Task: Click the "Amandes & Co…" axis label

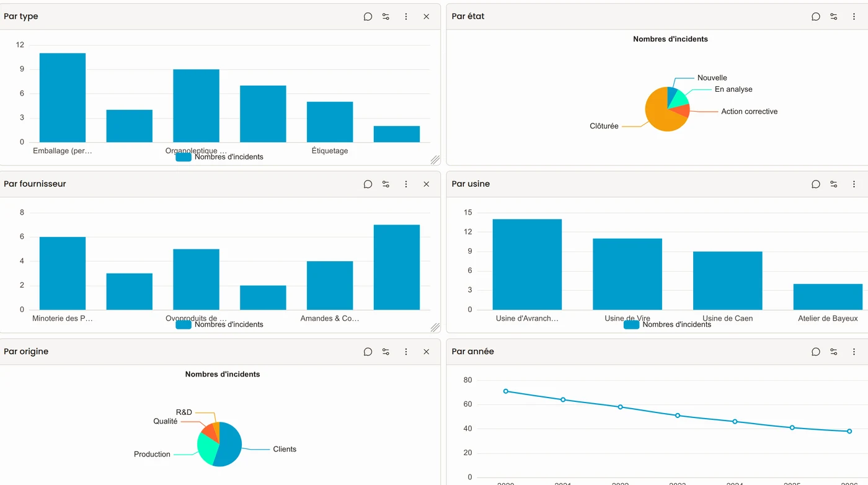Action: tap(330, 318)
